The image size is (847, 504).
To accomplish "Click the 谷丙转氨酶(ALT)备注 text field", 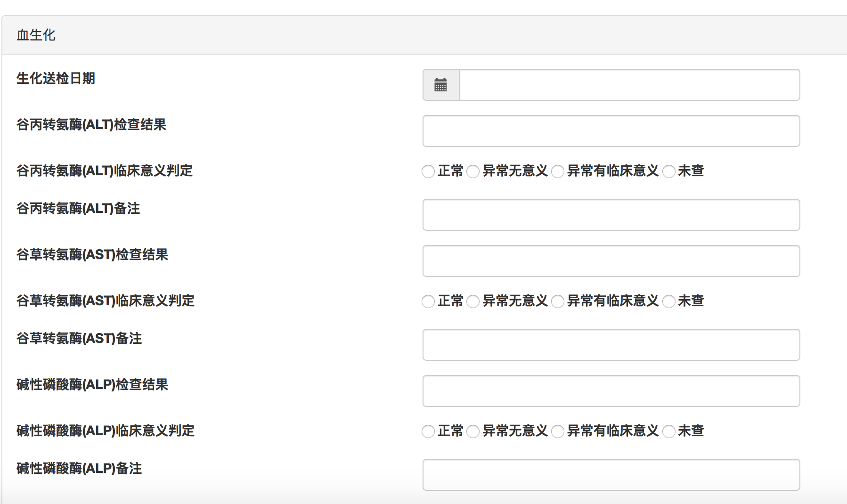I will pos(611,215).
